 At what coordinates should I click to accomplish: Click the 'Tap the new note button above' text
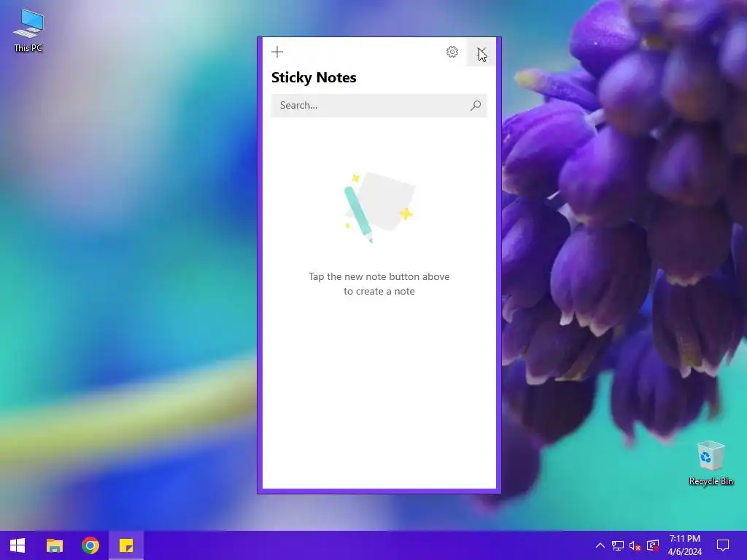click(x=379, y=276)
